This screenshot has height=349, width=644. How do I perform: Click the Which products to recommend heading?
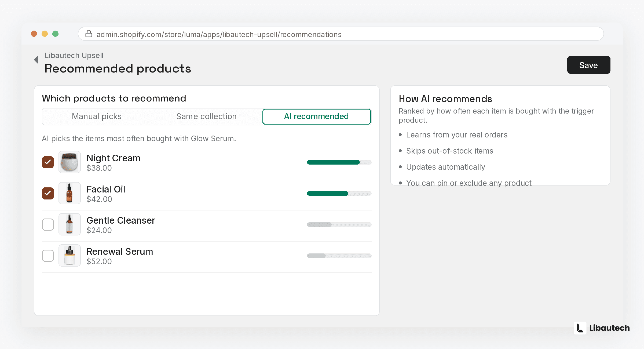(114, 99)
